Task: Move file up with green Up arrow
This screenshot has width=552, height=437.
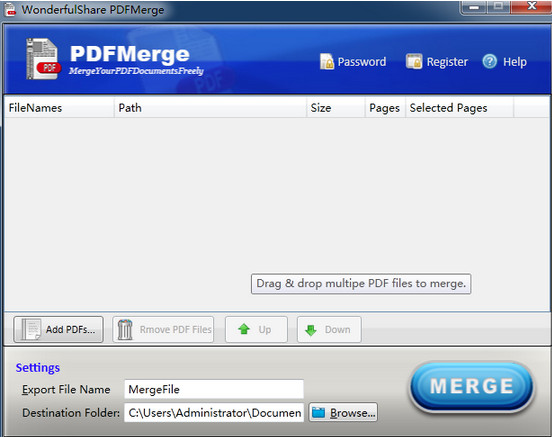Action: (x=256, y=329)
